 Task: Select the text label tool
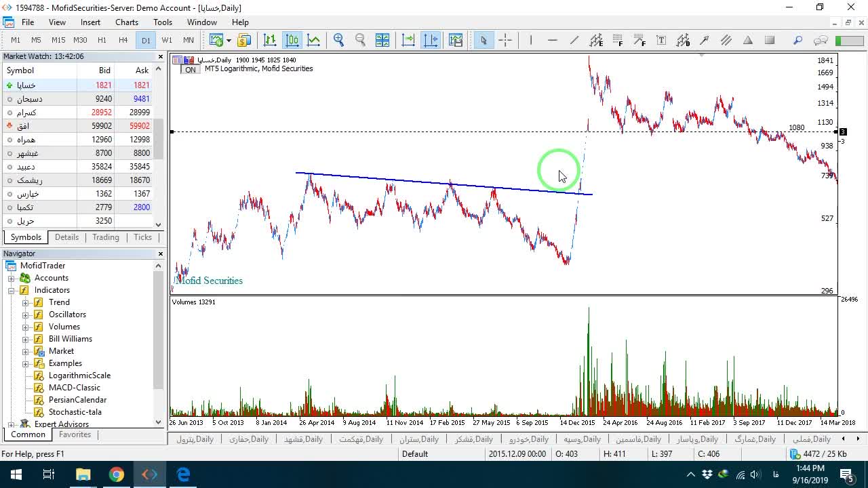(661, 40)
